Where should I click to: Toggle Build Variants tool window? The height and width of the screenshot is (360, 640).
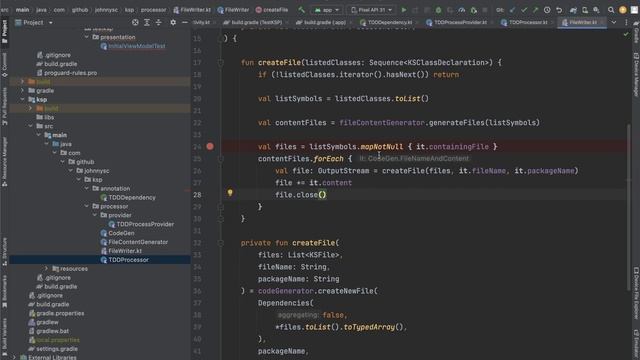4,338
